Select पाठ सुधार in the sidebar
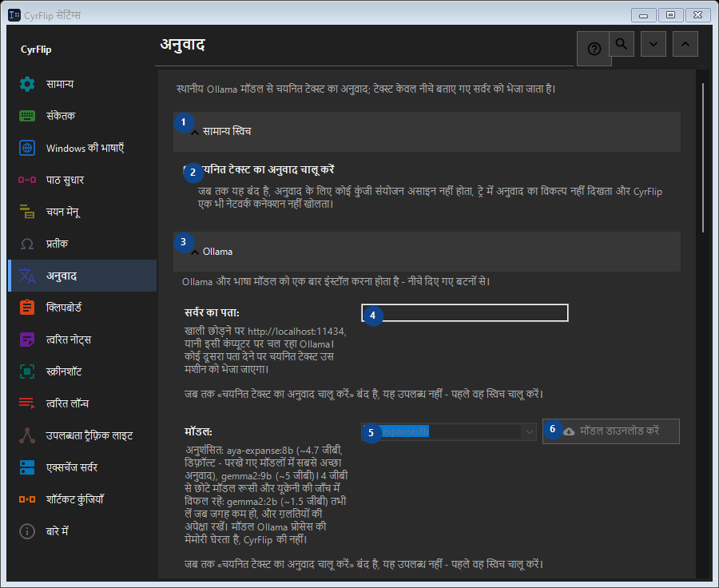719x588 pixels. click(82, 180)
